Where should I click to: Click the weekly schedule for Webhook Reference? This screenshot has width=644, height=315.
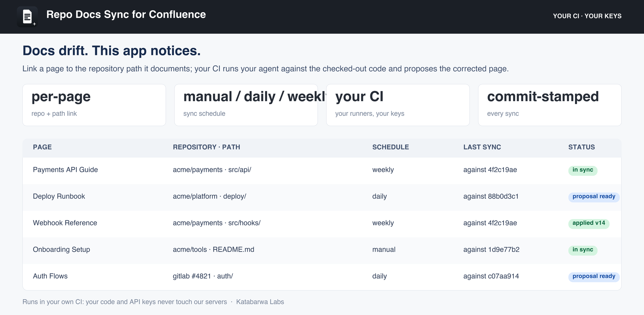tap(383, 223)
